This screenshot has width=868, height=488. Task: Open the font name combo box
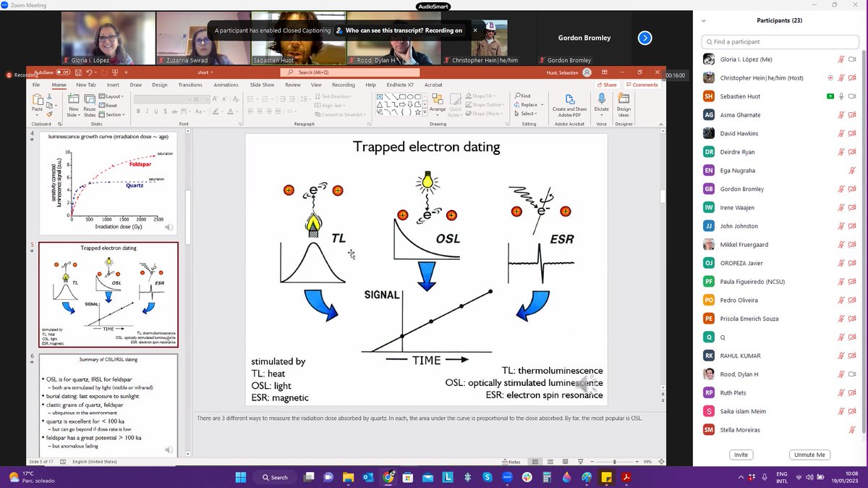[163, 99]
